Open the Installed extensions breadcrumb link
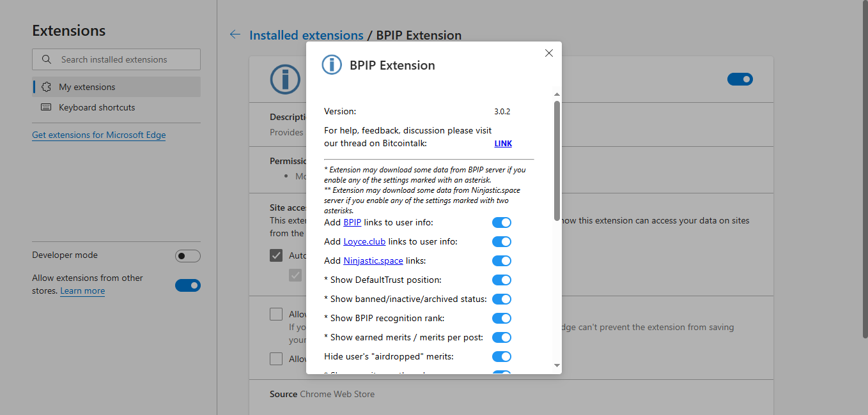This screenshot has height=415, width=868. point(306,35)
